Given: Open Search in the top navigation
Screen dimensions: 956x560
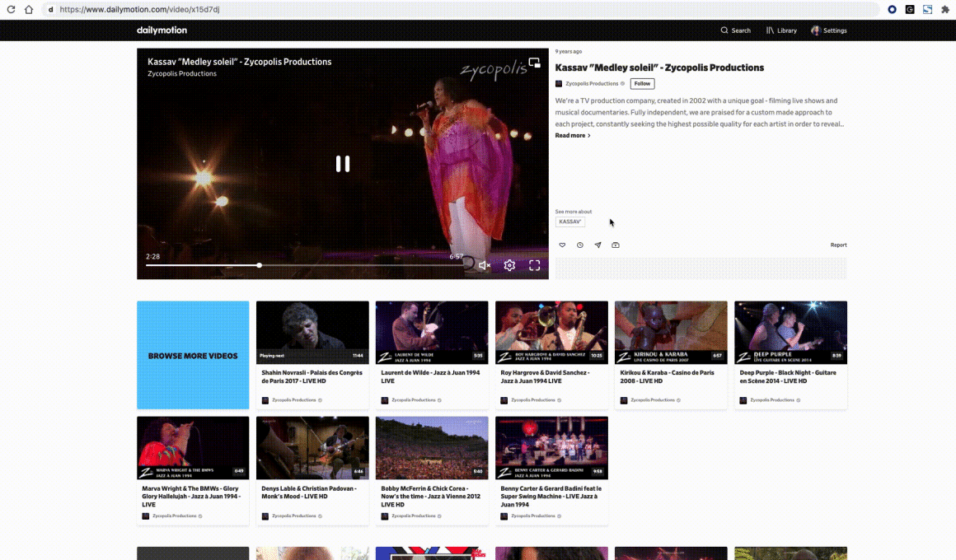Looking at the screenshot, I should (735, 30).
